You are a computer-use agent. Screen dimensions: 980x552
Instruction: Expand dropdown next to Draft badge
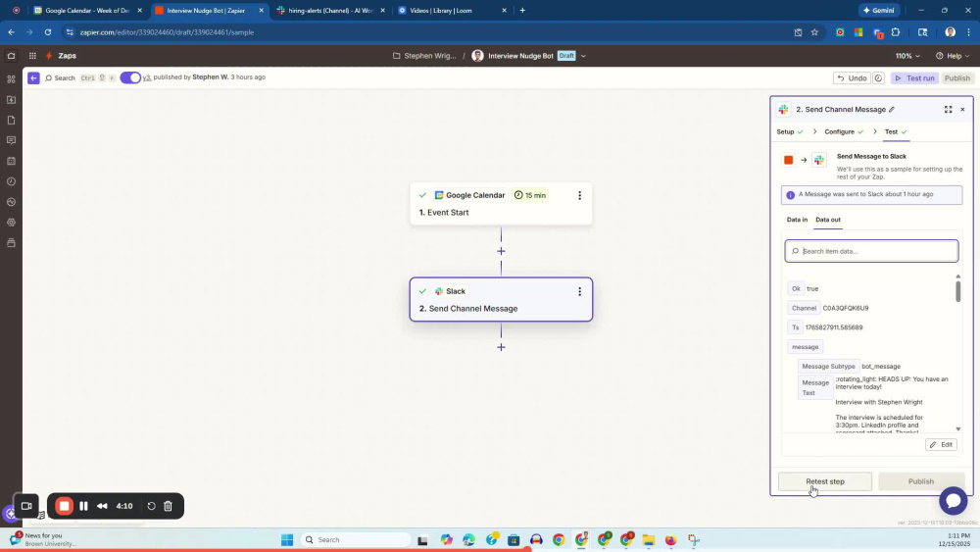pos(583,56)
